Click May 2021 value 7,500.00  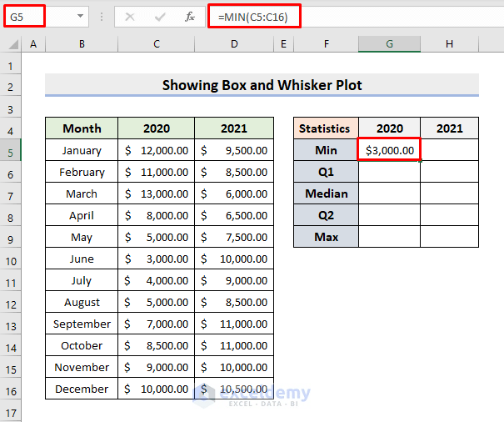click(234, 237)
